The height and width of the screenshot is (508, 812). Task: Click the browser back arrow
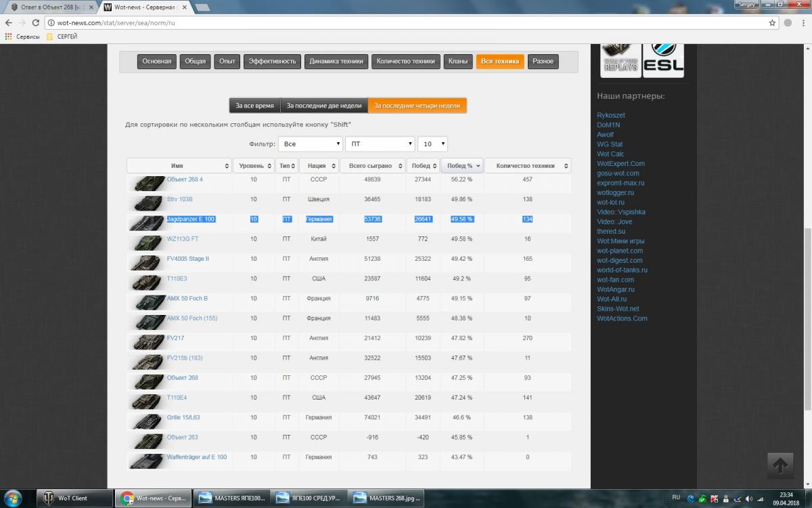click(9, 22)
